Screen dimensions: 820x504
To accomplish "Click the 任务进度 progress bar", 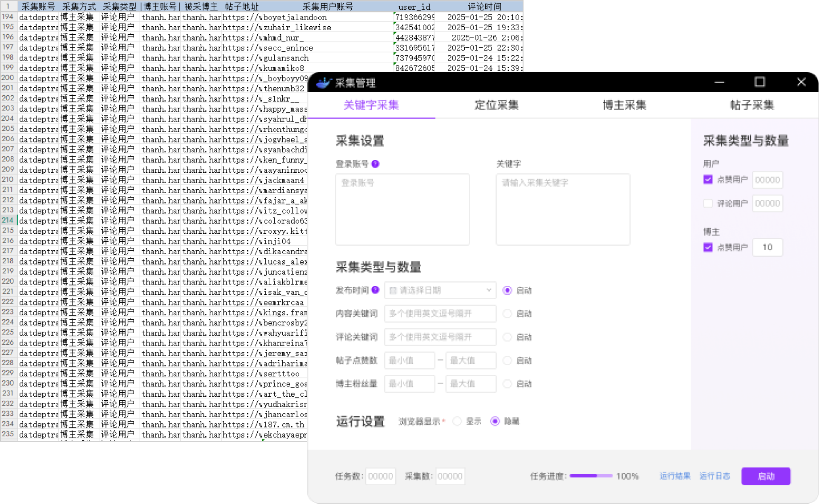I will click(591, 476).
